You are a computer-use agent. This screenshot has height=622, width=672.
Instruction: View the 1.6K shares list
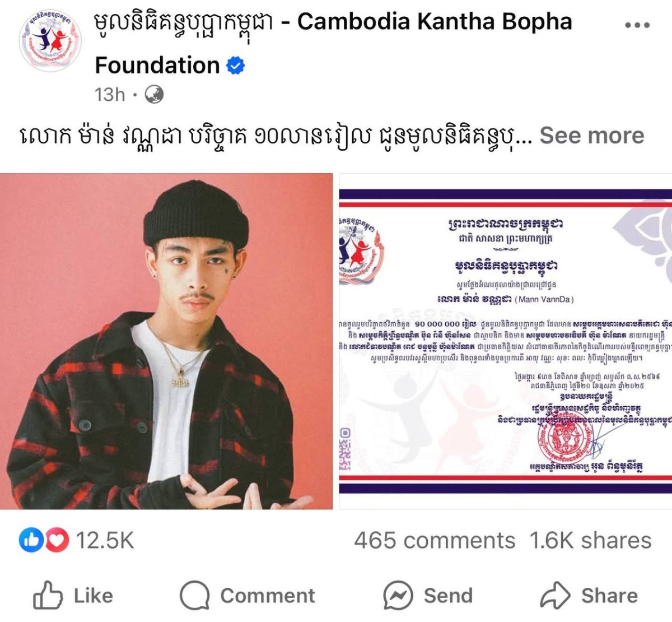[590, 540]
